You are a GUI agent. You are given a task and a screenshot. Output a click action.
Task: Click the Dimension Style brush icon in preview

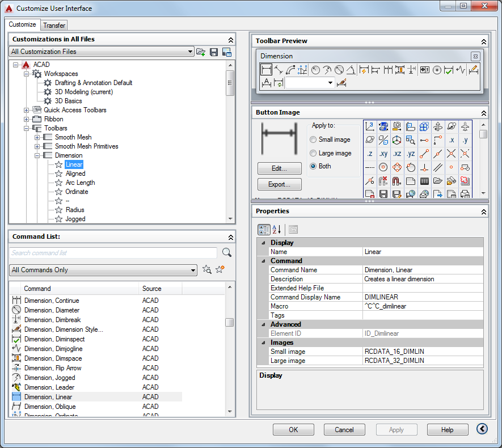341,83
